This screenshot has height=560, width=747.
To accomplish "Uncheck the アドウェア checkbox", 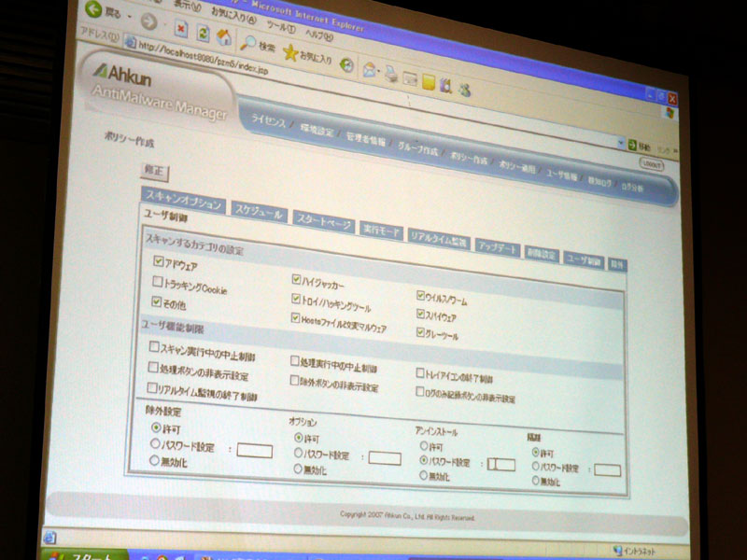I will [x=159, y=261].
